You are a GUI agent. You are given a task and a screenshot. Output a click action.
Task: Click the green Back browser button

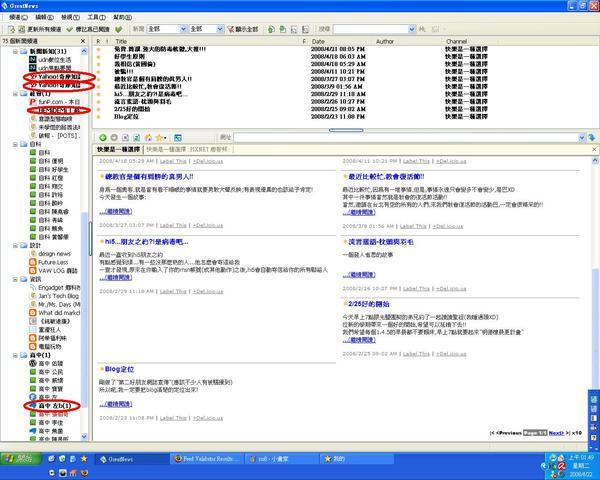103,137
